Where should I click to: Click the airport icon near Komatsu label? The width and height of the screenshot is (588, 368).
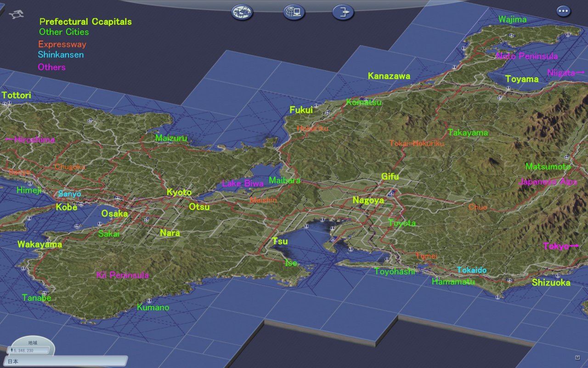pos(366,99)
